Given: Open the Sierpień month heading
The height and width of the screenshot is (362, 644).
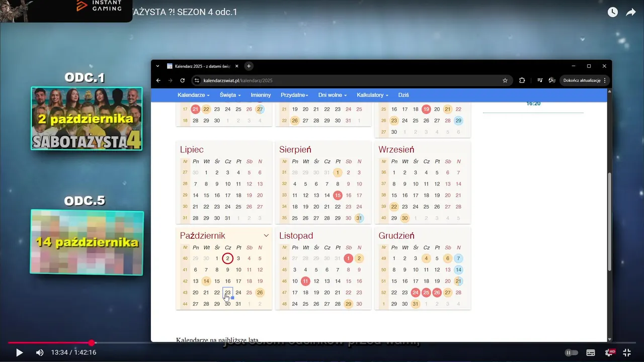Looking at the screenshot, I should [x=295, y=150].
